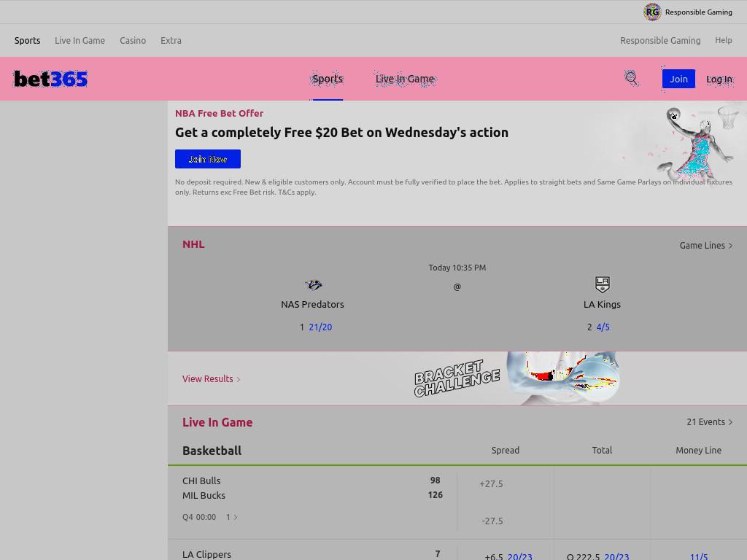Select Sports in the top utility bar
This screenshot has height=560, width=747.
click(x=27, y=41)
